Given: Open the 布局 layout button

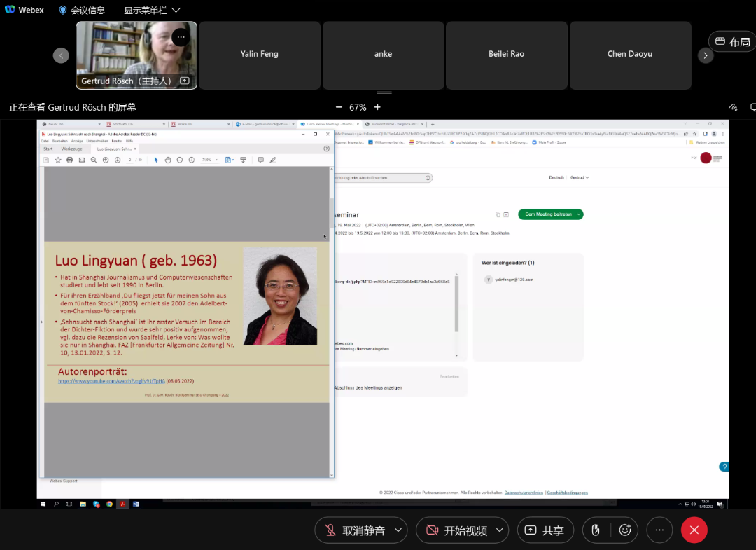Looking at the screenshot, I should point(732,42).
